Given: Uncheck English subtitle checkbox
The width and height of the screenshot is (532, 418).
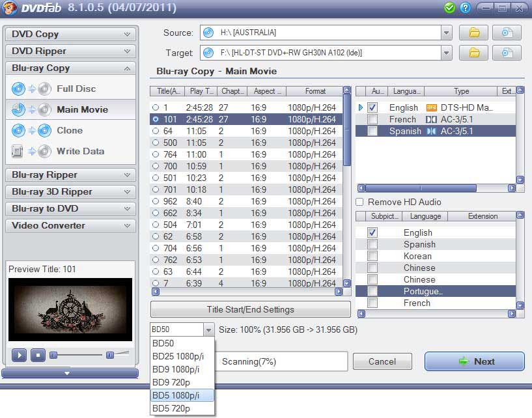Looking at the screenshot, I should tap(372, 232).
